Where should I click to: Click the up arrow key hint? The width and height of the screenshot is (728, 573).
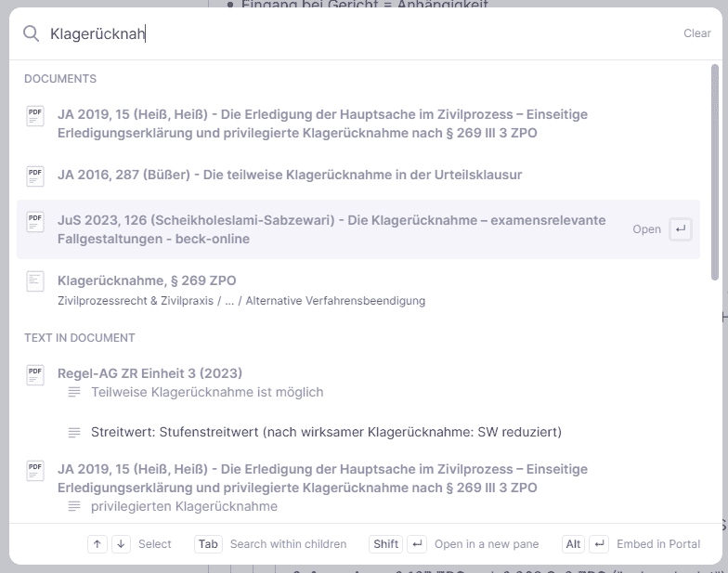pos(97,544)
